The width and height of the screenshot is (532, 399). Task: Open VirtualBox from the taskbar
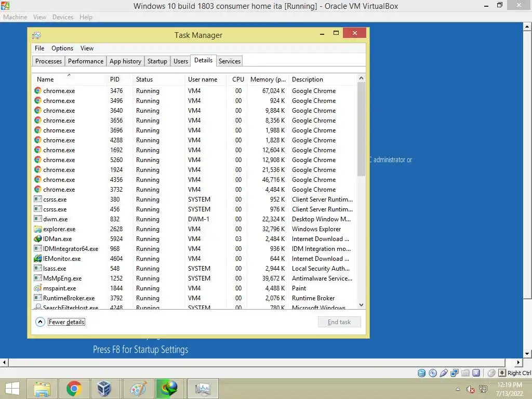tap(104, 389)
